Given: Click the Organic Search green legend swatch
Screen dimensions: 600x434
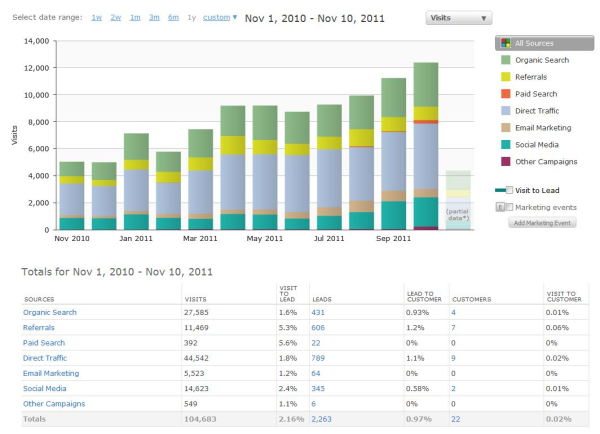Looking at the screenshot, I should [x=504, y=59].
